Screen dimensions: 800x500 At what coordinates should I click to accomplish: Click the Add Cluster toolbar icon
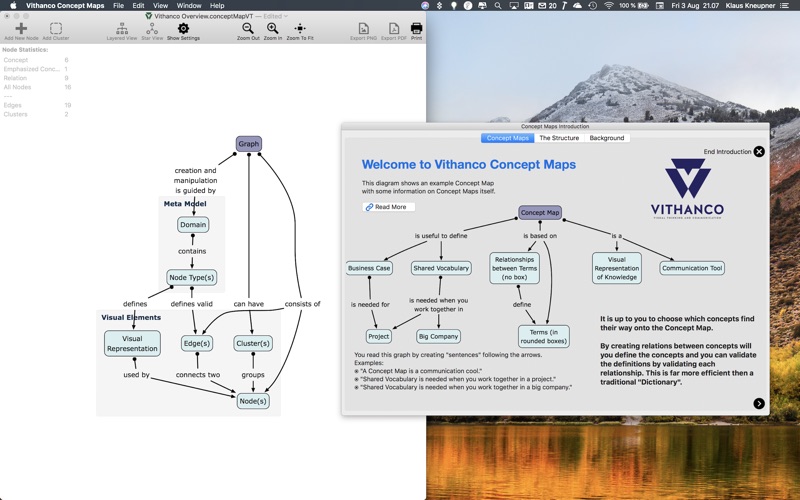(x=56, y=29)
